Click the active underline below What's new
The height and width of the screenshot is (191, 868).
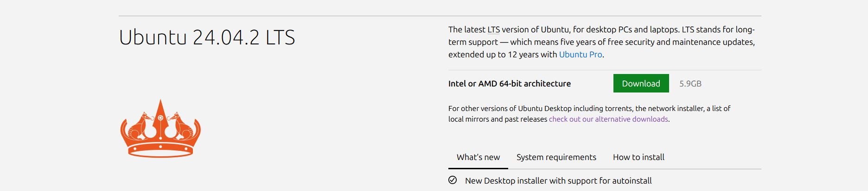[478, 168]
